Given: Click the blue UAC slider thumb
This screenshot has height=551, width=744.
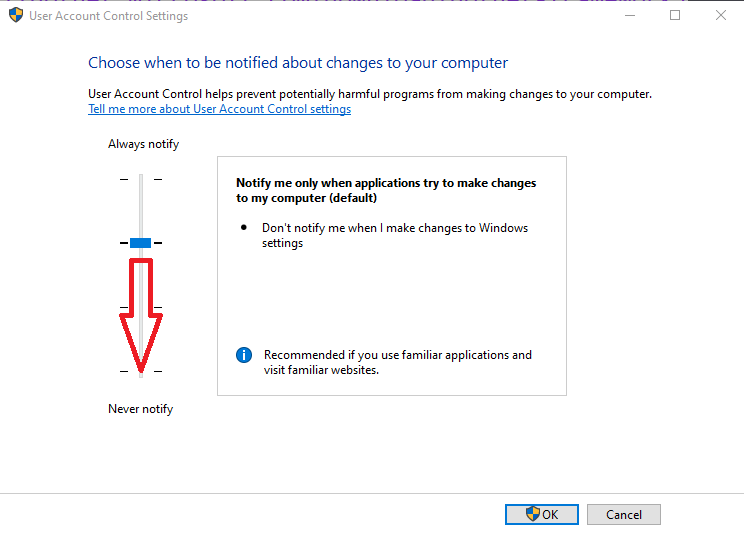Looking at the screenshot, I should click(x=140, y=243).
